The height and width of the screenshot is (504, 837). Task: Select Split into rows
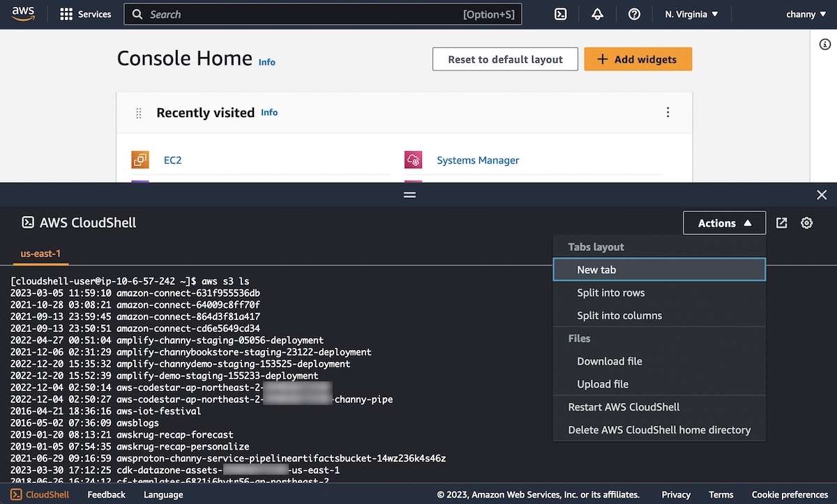point(659,293)
